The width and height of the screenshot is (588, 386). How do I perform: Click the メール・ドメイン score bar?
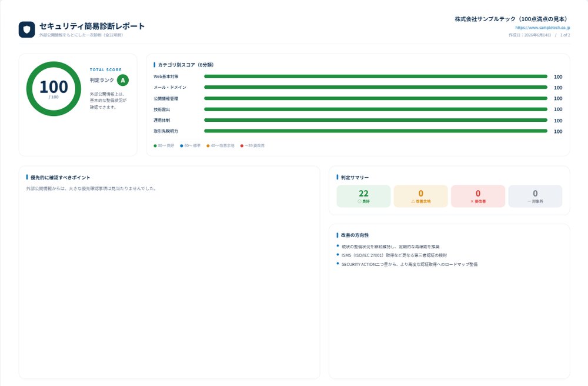376,88
